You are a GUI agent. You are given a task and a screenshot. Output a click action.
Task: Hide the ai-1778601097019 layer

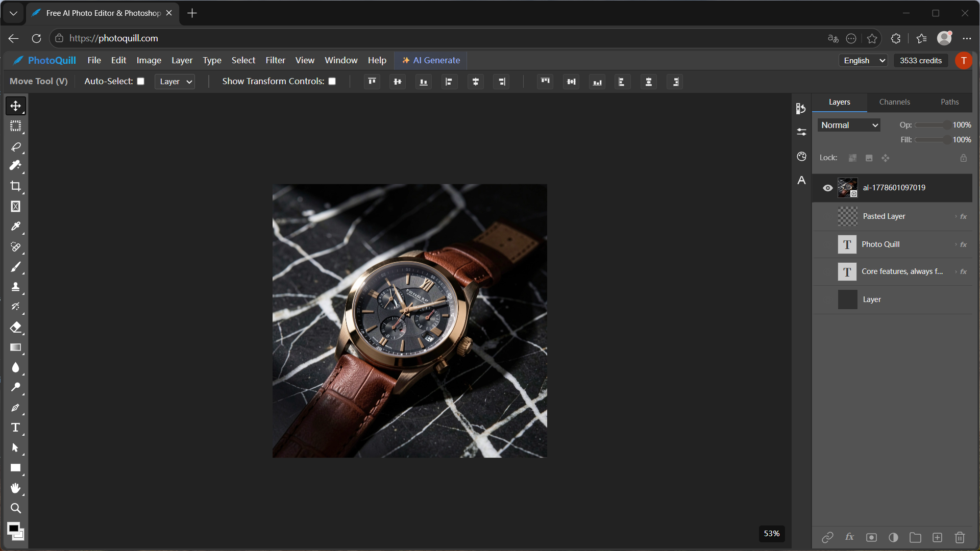click(827, 188)
